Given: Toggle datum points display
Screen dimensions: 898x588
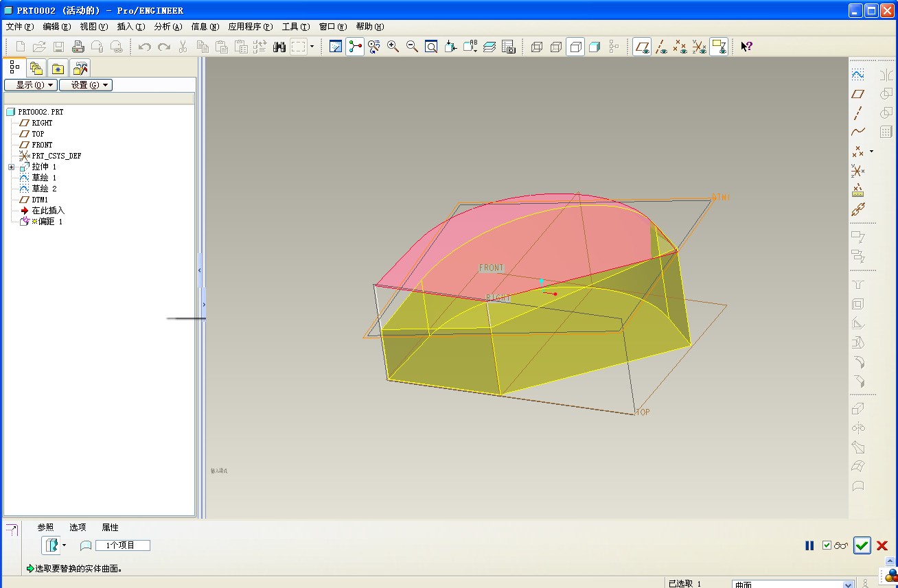Looking at the screenshot, I should [680, 47].
